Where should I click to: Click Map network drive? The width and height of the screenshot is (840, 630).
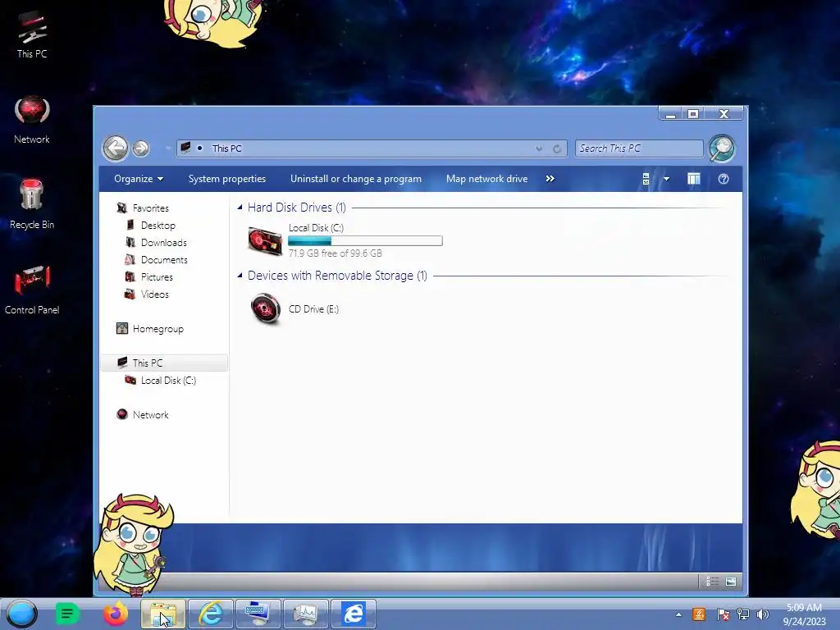click(x=487, y=179)
